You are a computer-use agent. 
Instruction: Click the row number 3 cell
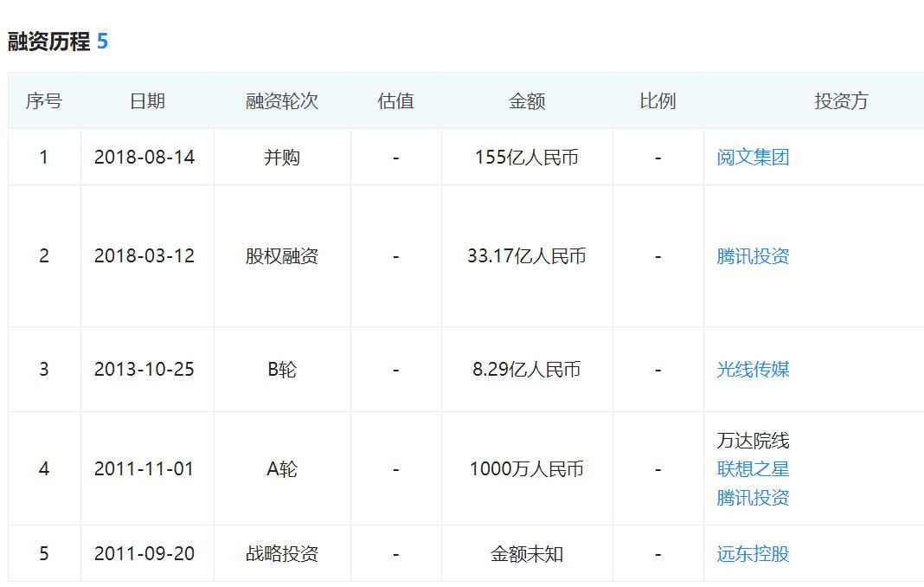pos(44,370)
